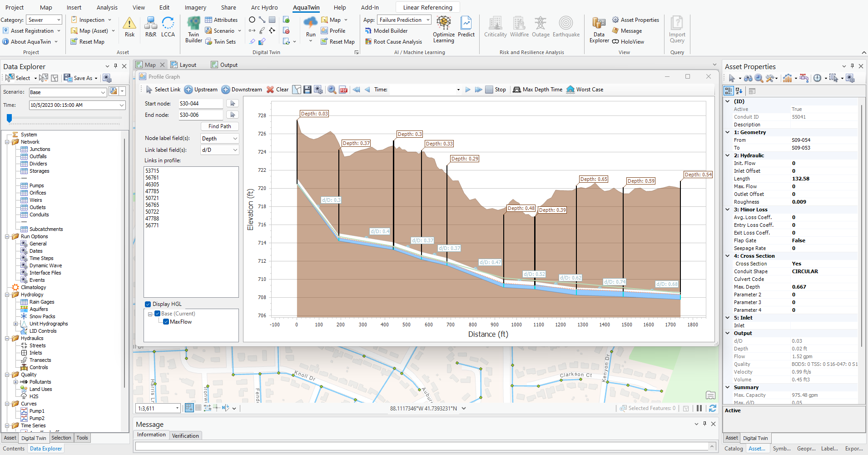
Task: Click the Stop animation button
Action: pyautogui.click(x=496, y=90)
